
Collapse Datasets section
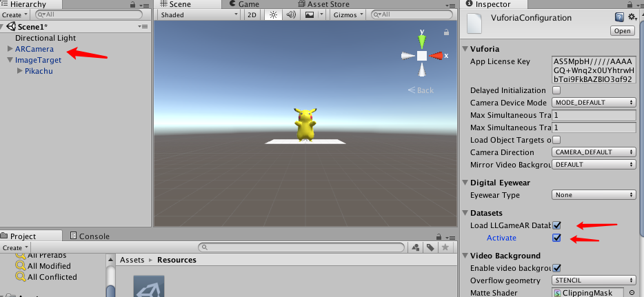tap(465, 213)
